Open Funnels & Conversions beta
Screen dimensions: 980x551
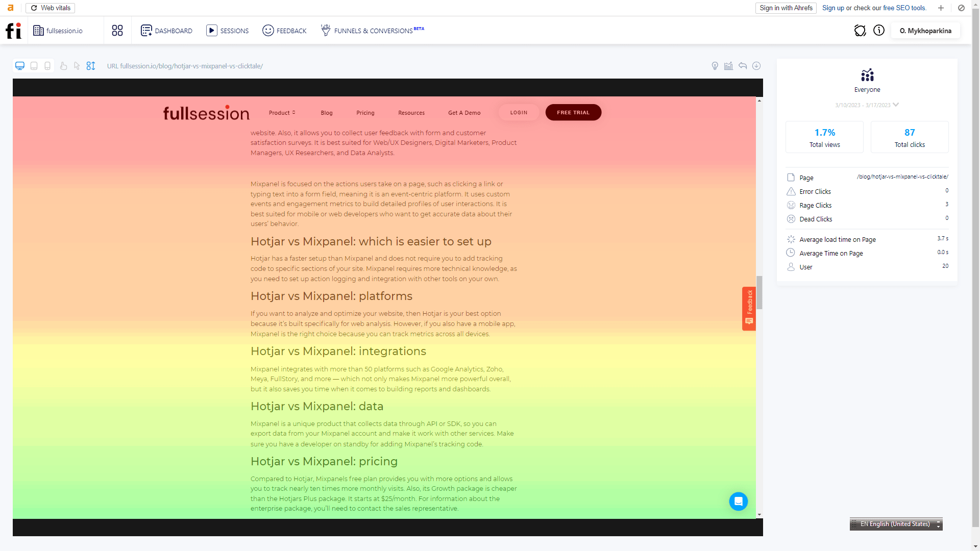click(x=372, y=31)
